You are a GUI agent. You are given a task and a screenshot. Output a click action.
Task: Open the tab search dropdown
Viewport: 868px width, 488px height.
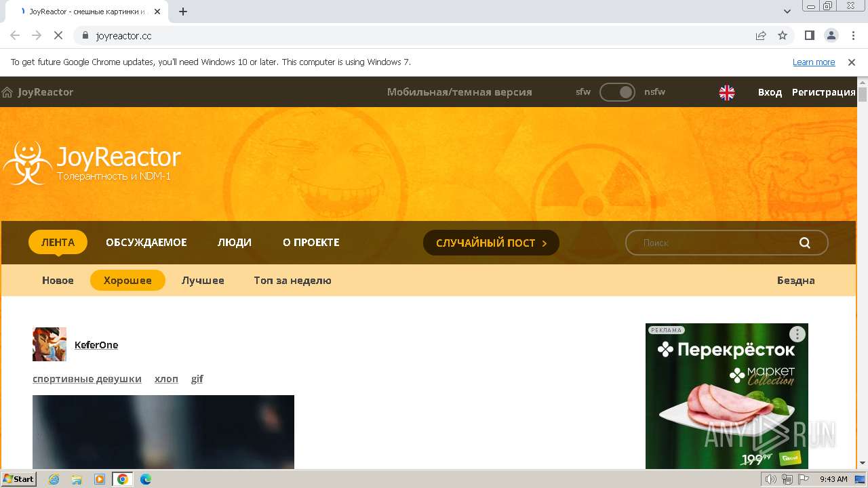point(787,12)
